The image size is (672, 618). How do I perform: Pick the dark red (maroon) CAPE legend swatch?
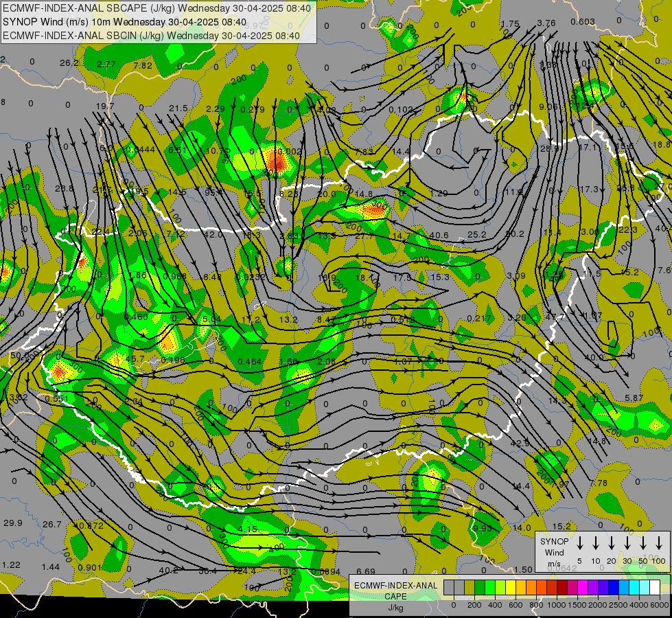point(562,587)
